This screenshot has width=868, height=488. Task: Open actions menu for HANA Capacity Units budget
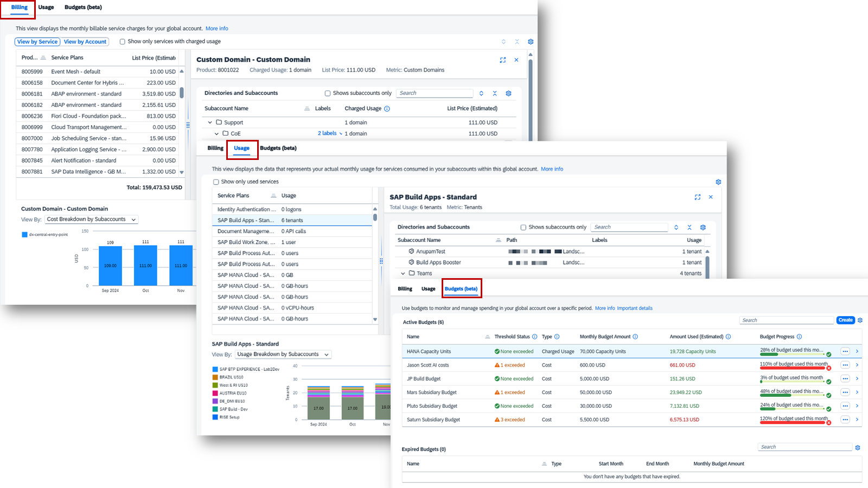tap(845, 351)
